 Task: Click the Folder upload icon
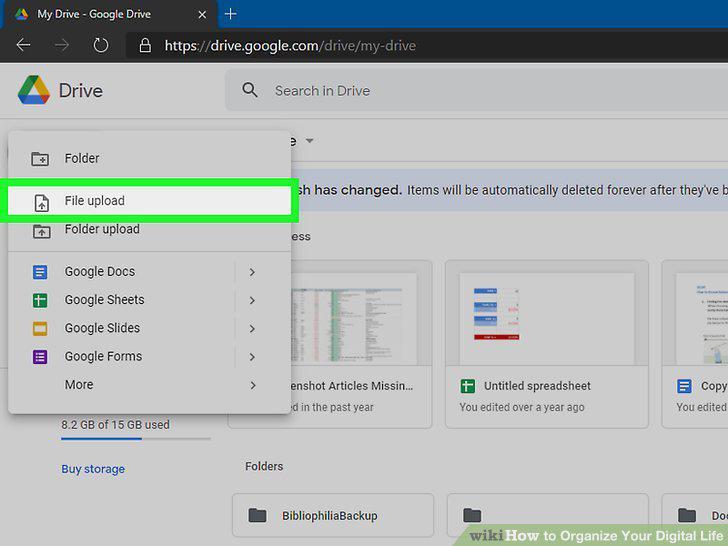(x=41, y=231)
